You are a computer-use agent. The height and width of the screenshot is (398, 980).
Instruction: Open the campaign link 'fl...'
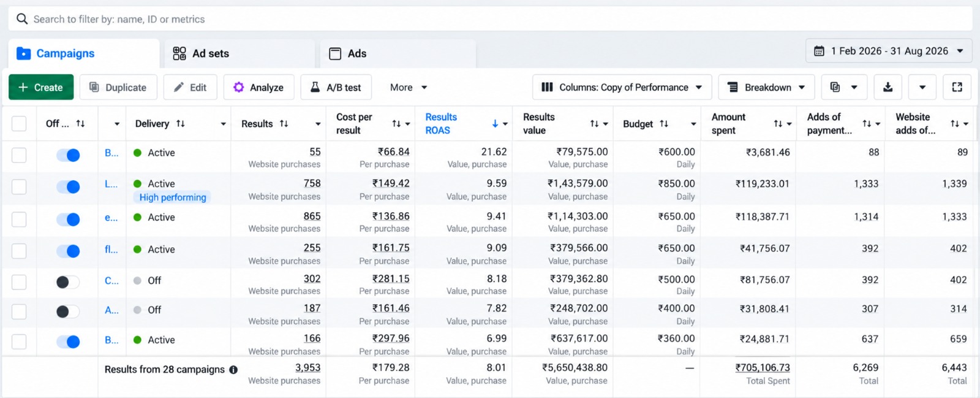[x=111, y=250]
